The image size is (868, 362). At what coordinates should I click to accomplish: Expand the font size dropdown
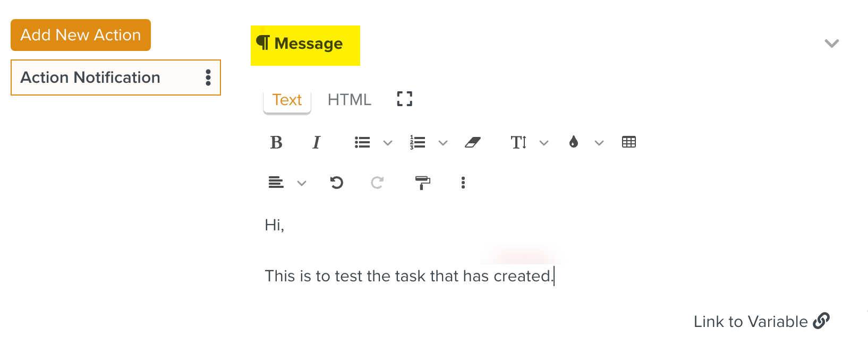[x=543, y=142]
